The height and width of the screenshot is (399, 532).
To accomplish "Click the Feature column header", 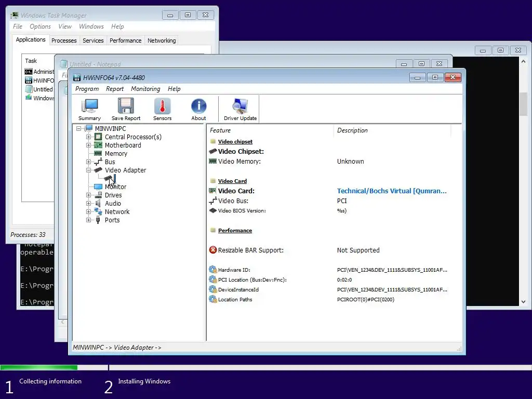I will coord(270,130).
